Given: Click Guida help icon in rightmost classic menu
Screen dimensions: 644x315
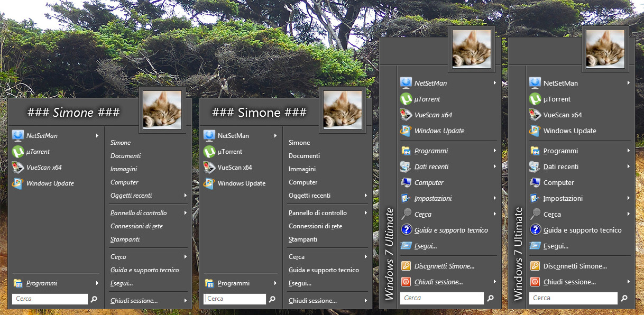Looking at the screenshot, I should (535, 230).
